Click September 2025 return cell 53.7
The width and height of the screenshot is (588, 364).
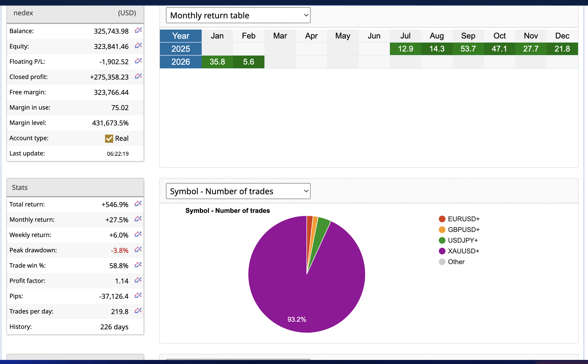coord(468,49)
